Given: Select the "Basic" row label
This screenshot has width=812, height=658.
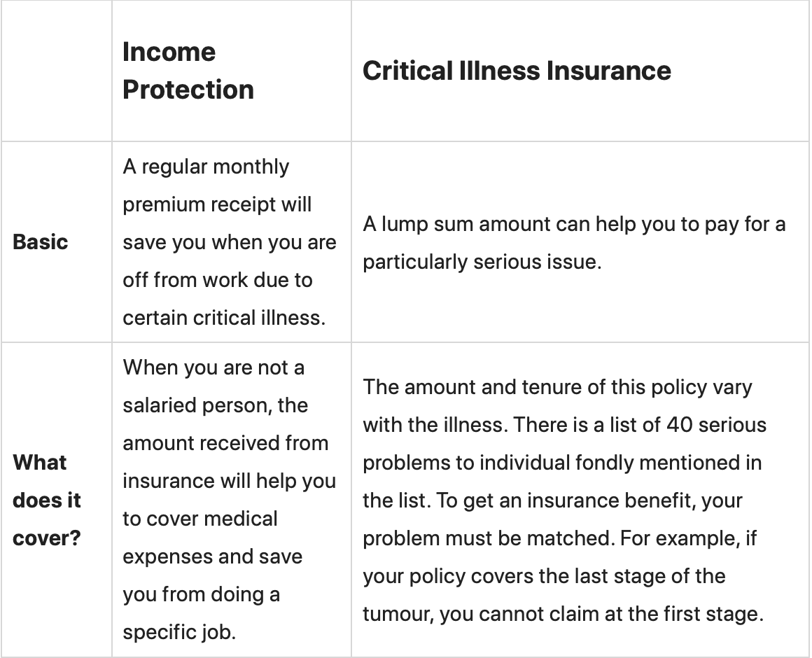Looking at the screenshot, I should tap(41, 242).
